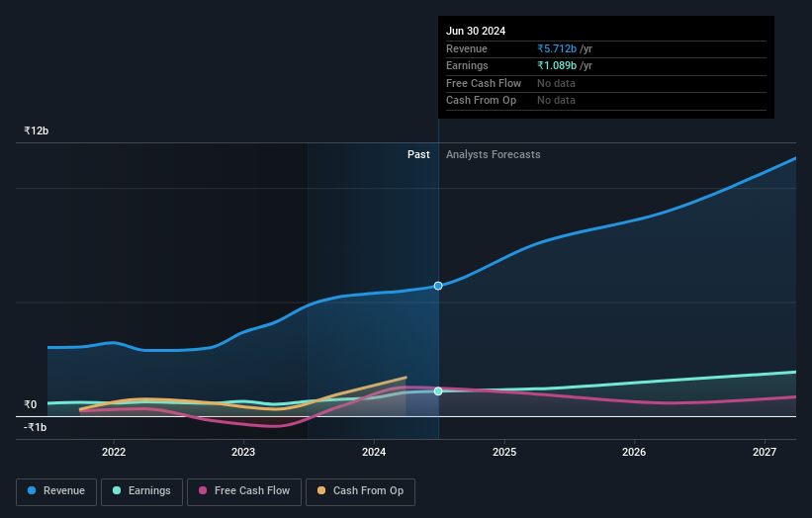Click the pink Free Cash Flow legend dot

(203, 490)
